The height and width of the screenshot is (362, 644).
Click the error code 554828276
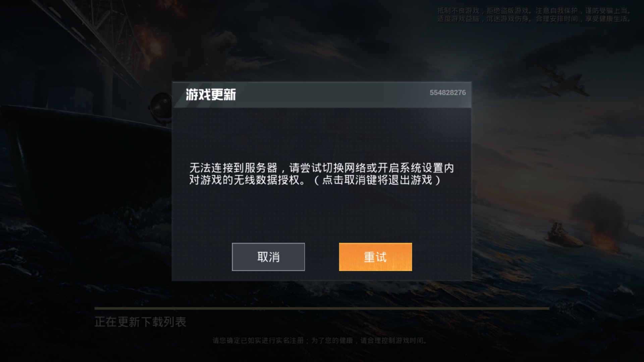pos(448,93)
